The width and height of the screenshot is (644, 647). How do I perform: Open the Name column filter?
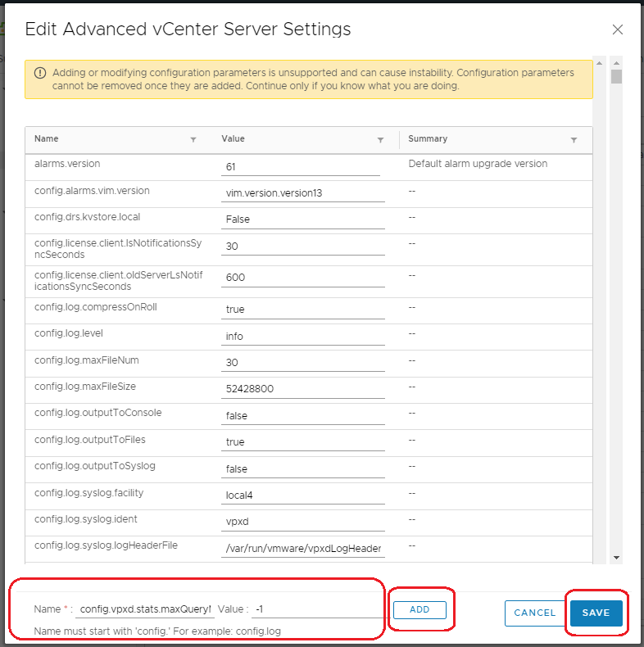(193, 140)
